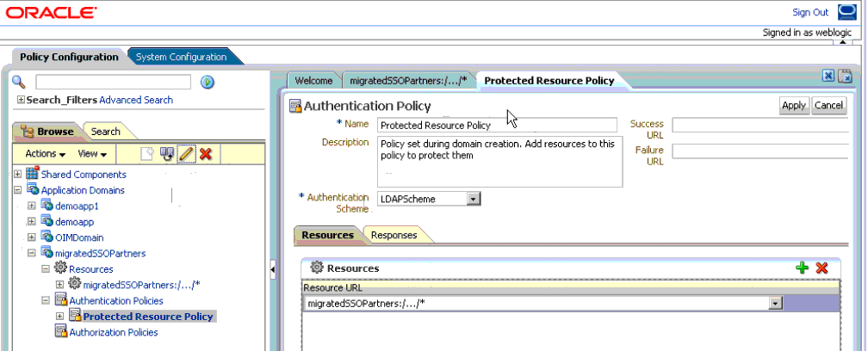This screenshot has width=868, height=351.
Task: Click the Duplicate toolbar icon
Action: [x=167, y=154]
